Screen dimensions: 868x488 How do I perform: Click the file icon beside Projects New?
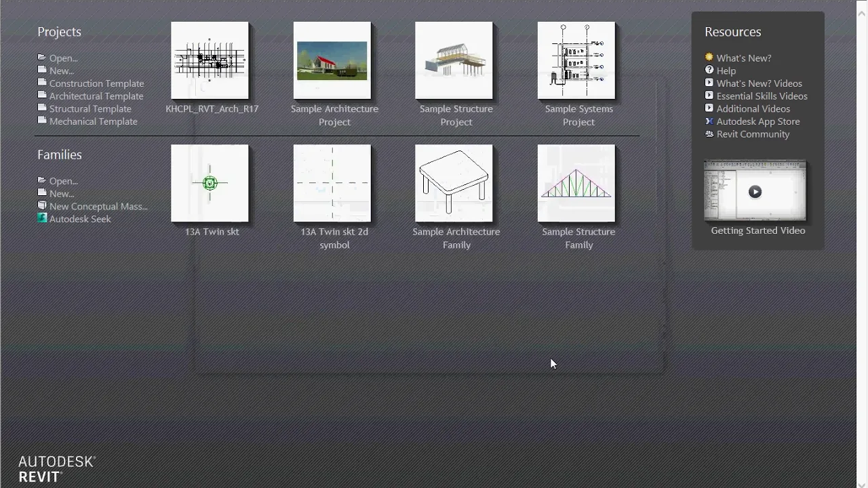coord(42,70)
